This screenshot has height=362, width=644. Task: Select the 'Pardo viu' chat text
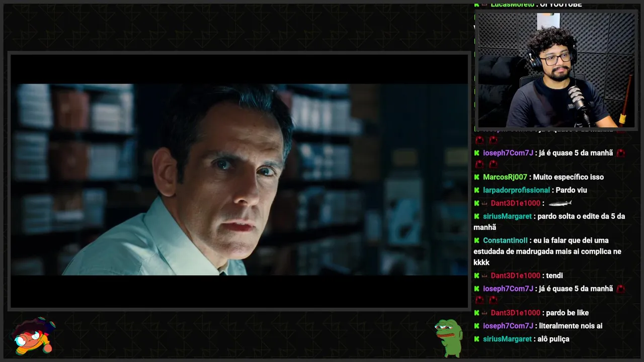(x=572, y=190)
